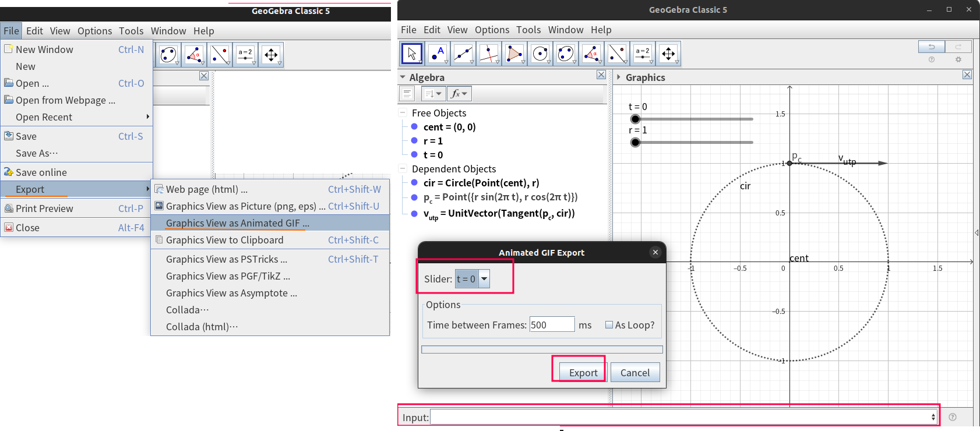980x431 pixels.
Task: Click Move Graphics View tool in left window
Action: [x=271, y=55]
